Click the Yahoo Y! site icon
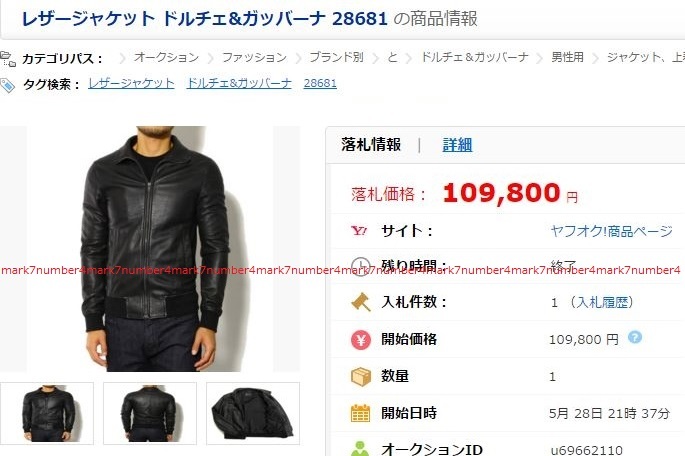 [x=359, y=230]
